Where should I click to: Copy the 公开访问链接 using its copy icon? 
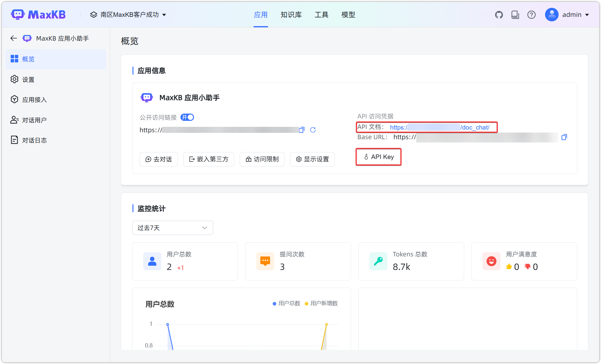click(301, 130)
